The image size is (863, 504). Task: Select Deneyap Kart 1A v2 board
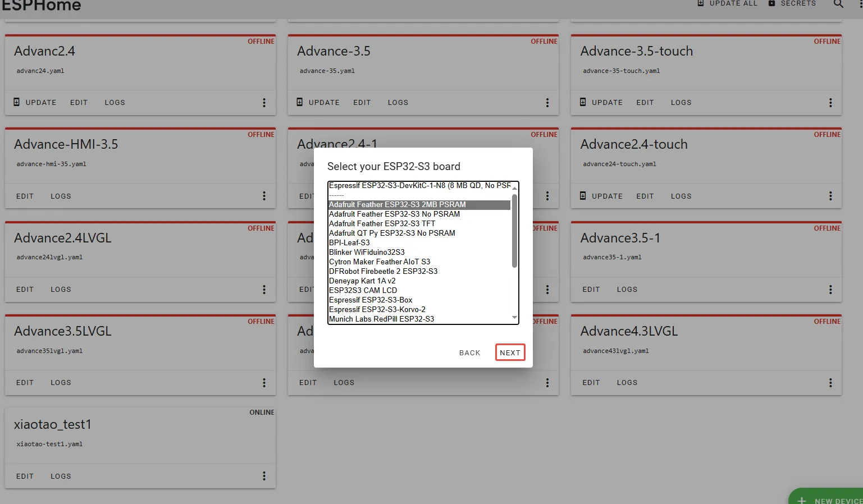point(419,281)
